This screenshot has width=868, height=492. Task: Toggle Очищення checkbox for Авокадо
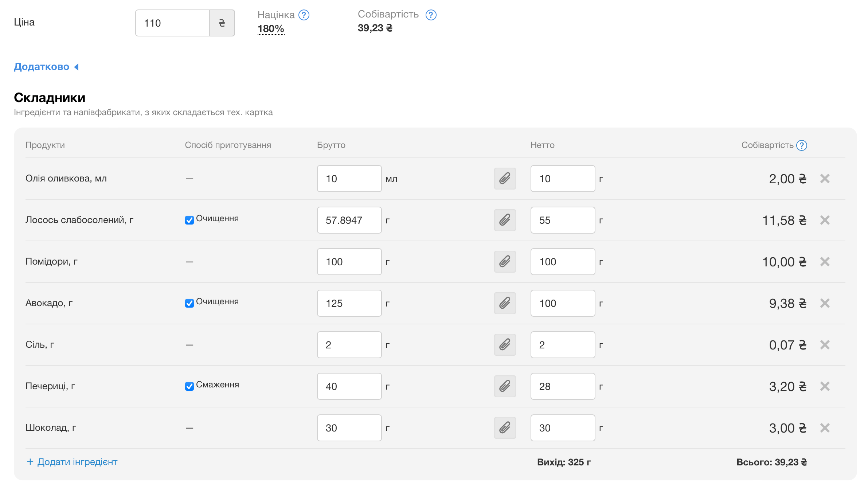[x=189, y=303]
